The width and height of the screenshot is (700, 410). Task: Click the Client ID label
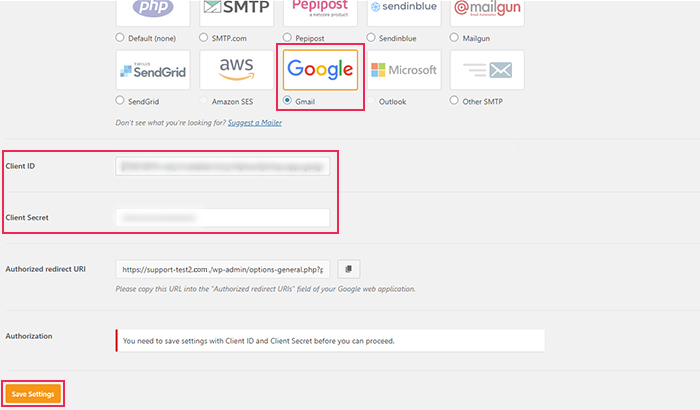point(20,166)
